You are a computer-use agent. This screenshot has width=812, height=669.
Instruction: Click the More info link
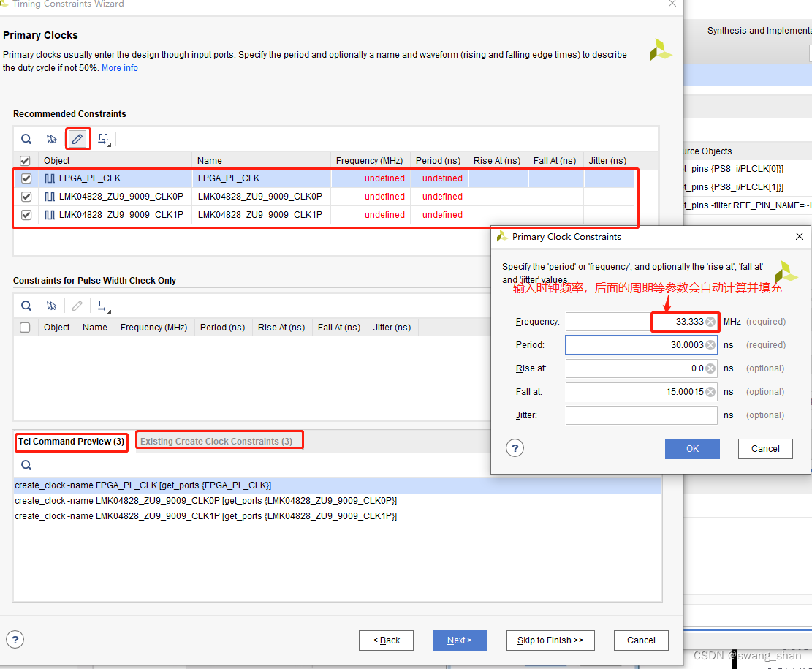[120, 68]
